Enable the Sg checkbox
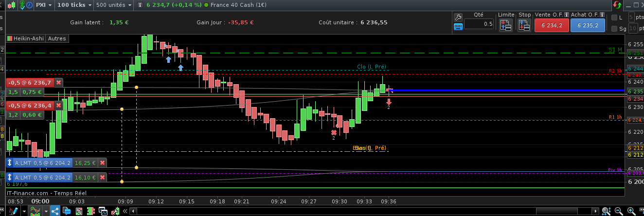The image size is (644, 216). click(615, 29)
